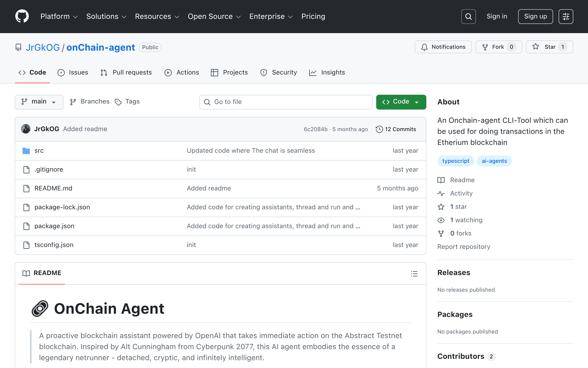Click the Sign in link

click(497, 16)
